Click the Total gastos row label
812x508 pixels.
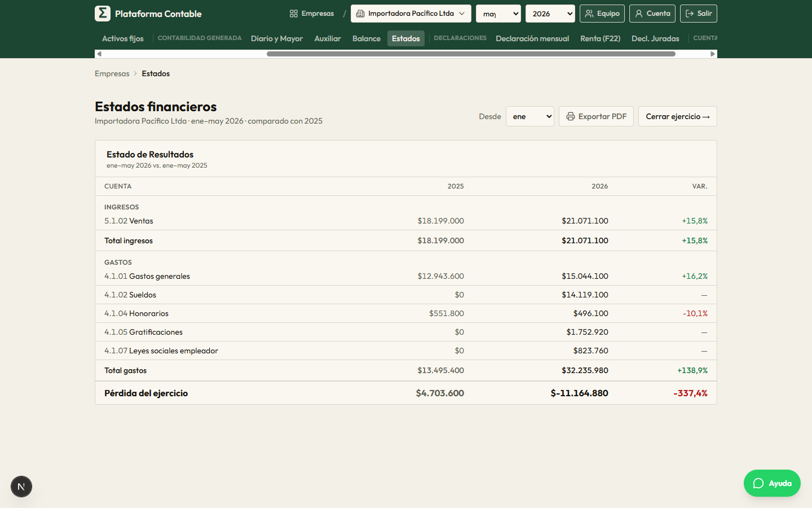click(x=125, y=370)
